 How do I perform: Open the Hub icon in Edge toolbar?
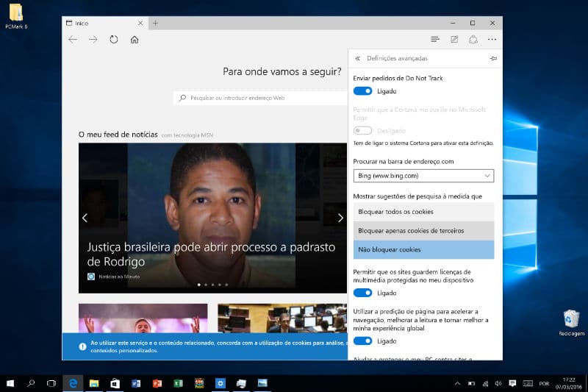point(435,40)
